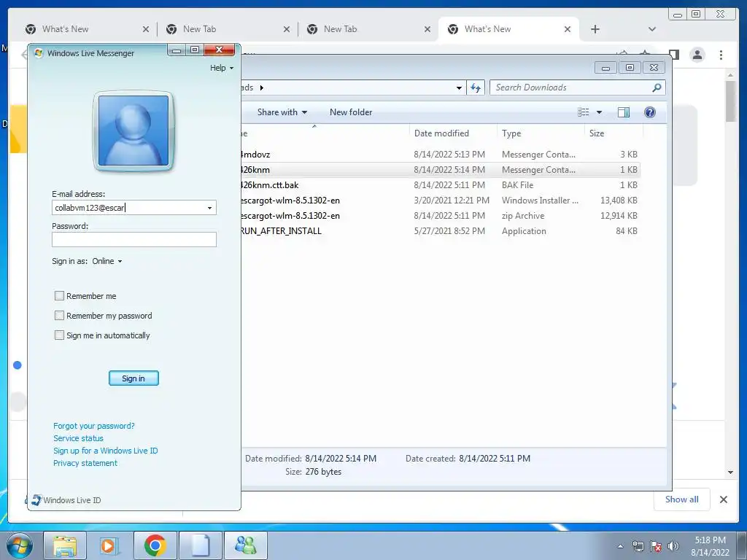
Task: Select the 426knm.ctt.bak file row
Action: (440, 185)
